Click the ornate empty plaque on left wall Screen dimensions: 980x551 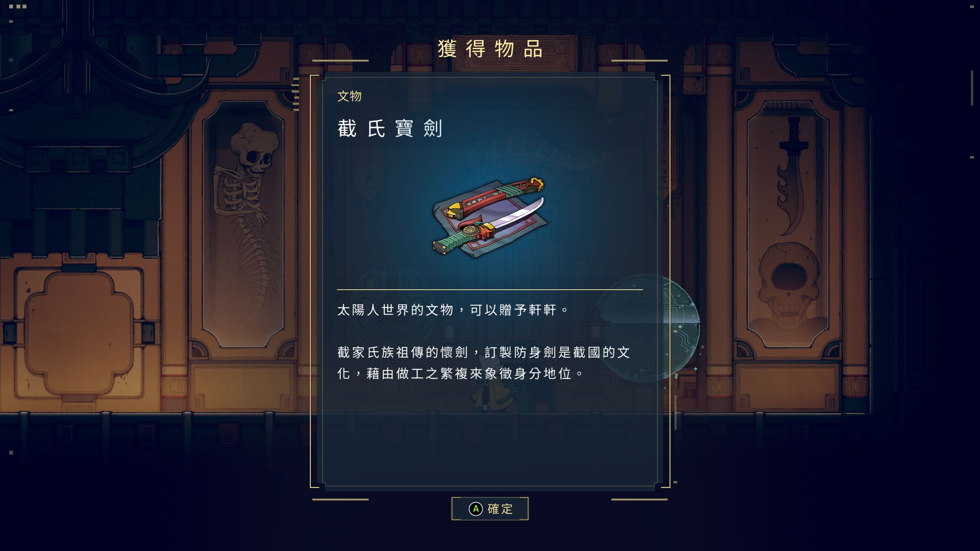79,333
